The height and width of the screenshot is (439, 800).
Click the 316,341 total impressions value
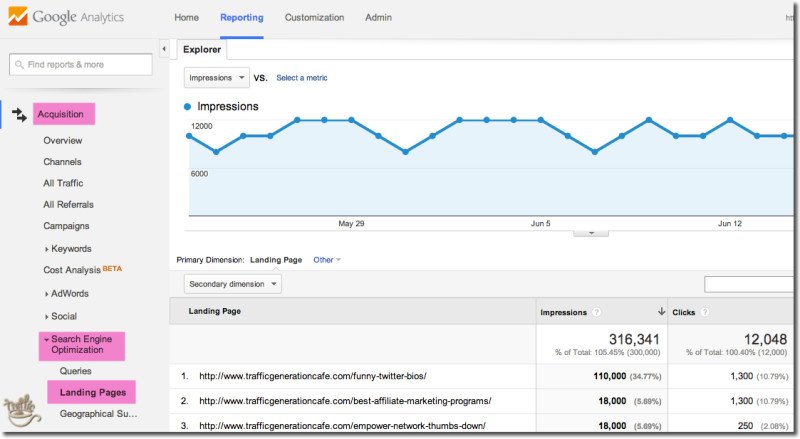pyautogui.click(x=634, y=339)
